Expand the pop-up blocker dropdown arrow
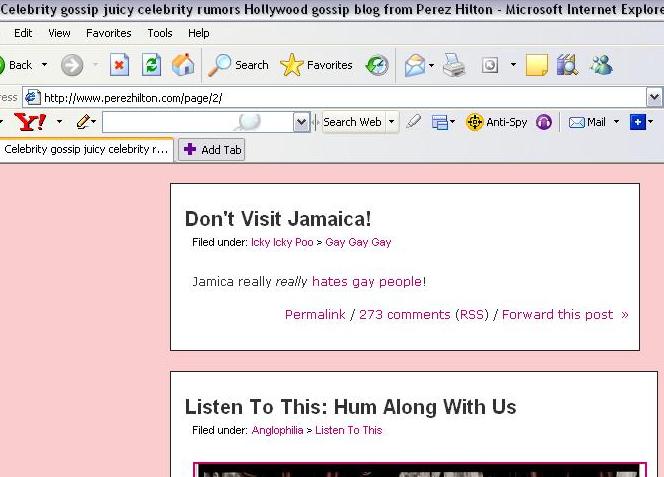Screen dimensions: 664x477 [x=452, y=122]
